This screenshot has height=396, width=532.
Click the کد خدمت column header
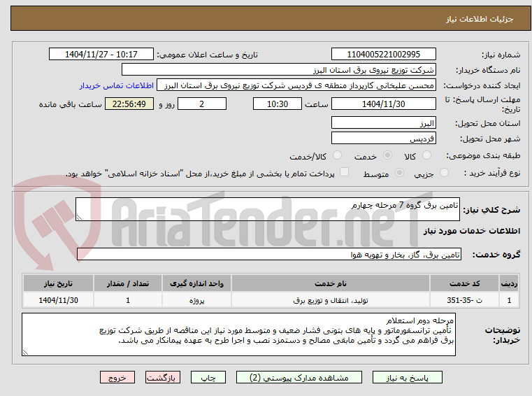(x=464, y=283)
